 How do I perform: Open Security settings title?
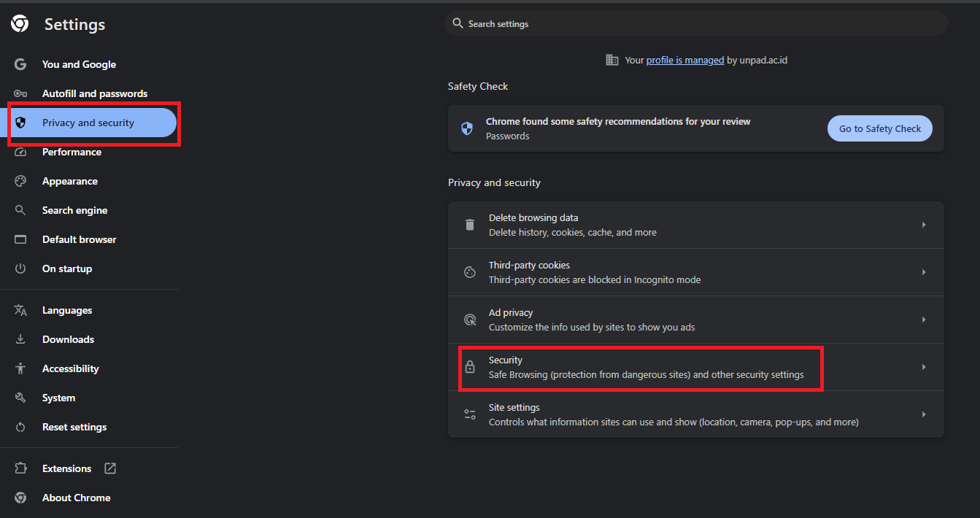pos(506,360)
